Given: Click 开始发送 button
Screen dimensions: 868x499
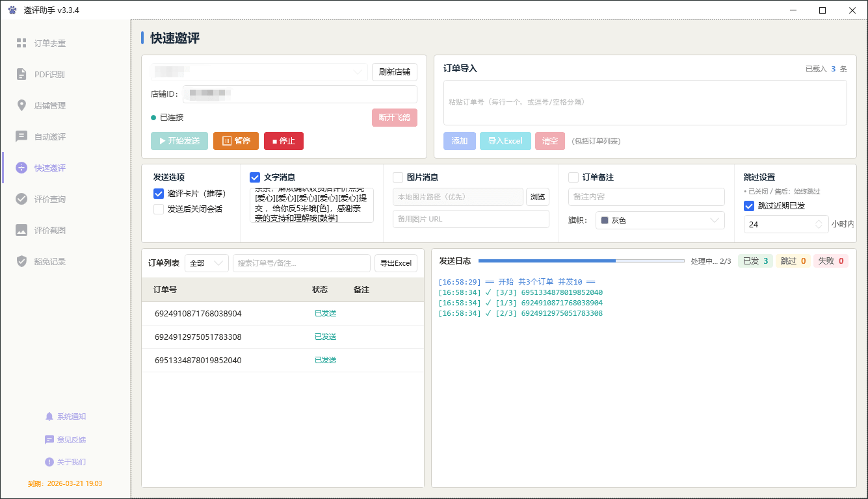Looking at the screenshot, I should point(179,141).
